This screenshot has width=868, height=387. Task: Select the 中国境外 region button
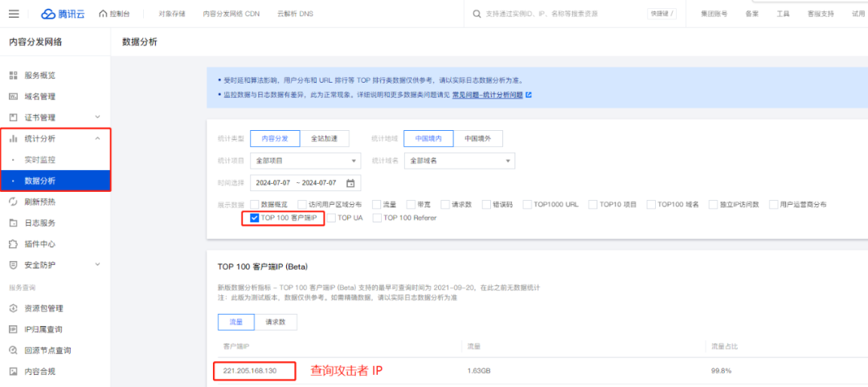pyautogui.click(x=477, y=138)
